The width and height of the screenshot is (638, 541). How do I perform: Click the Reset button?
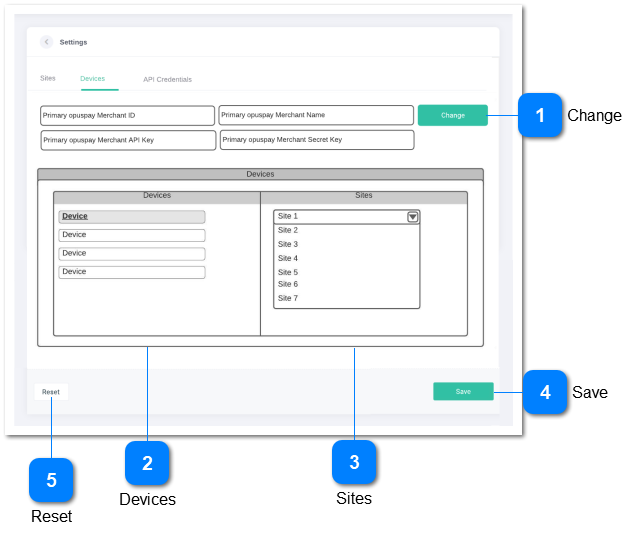pos(51,392)
